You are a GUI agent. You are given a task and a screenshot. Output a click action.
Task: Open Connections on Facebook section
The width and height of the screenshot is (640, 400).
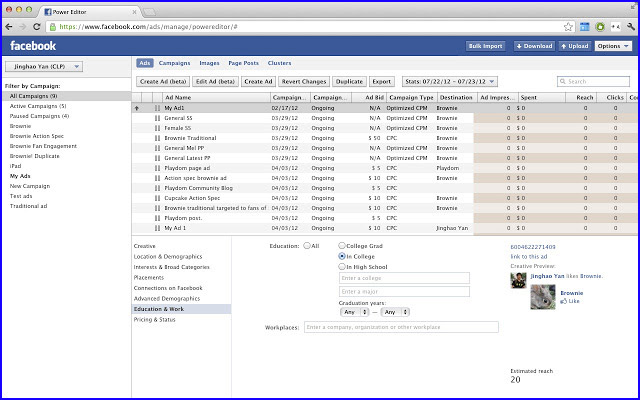(168, 288)
